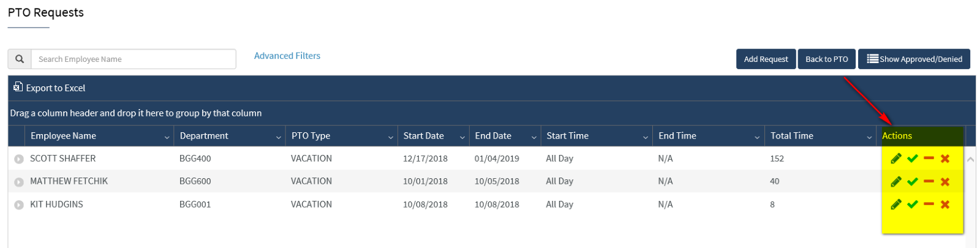The image size is (980, 248).
Task: Expand Kit Hudgins' row details
Action: (19, 205)
